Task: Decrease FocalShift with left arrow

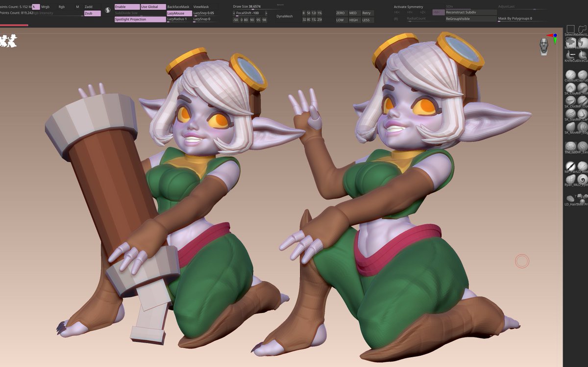Action: [x=234, y=13]
